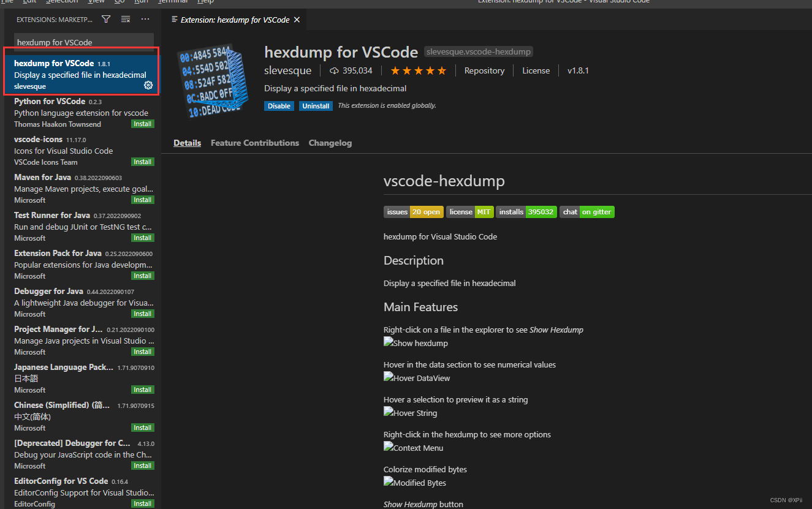
Task: Click the license MIT badge
Action: tap(469, 212)
